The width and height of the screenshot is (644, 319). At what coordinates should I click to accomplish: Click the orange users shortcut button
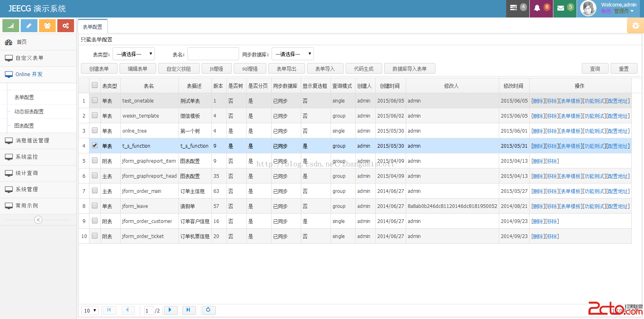click(x=47, y=26)
